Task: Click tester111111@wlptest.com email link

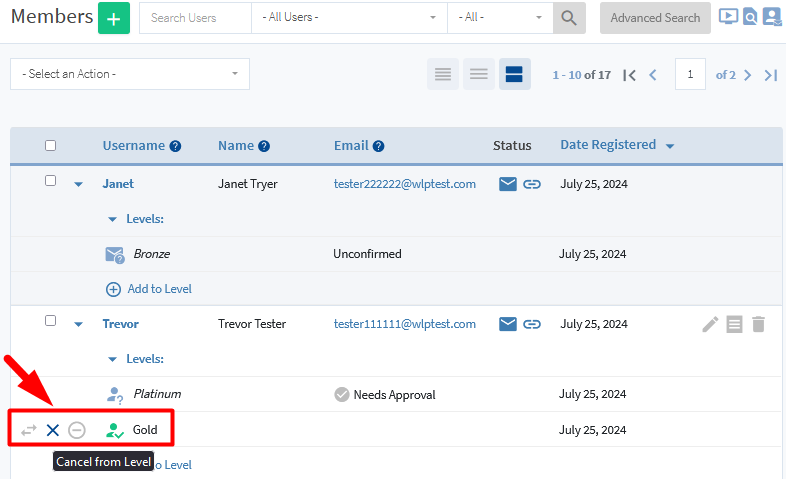Action: pyautogui.click(x=405, y=324)
